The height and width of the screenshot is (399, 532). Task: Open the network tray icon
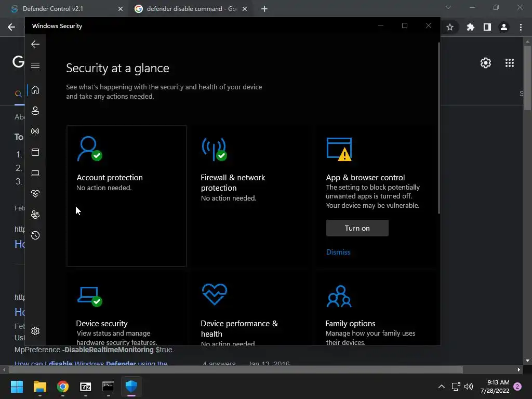tap(456, 387)
